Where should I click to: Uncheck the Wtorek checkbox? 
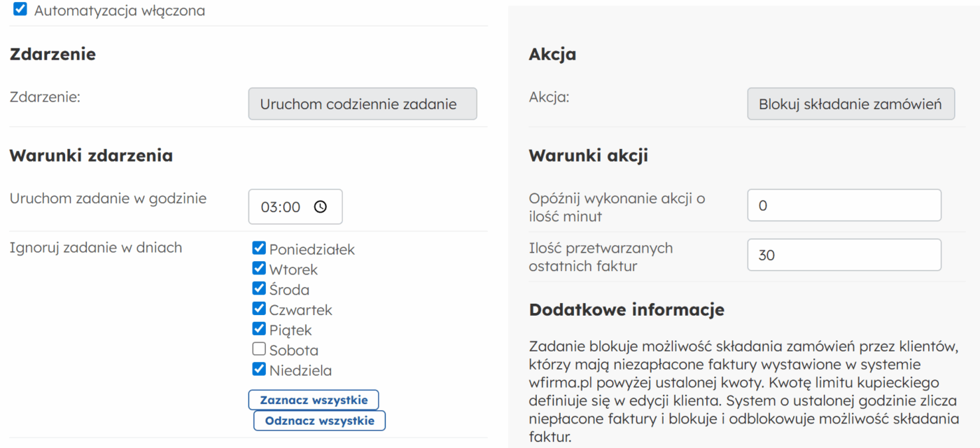pos(259,269)
